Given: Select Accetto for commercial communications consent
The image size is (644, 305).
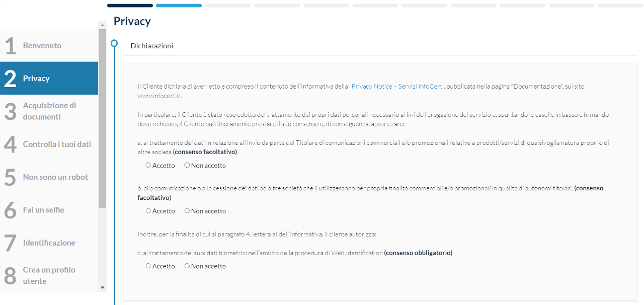Looking at the screenshot, I should click(x=148, y=165).
